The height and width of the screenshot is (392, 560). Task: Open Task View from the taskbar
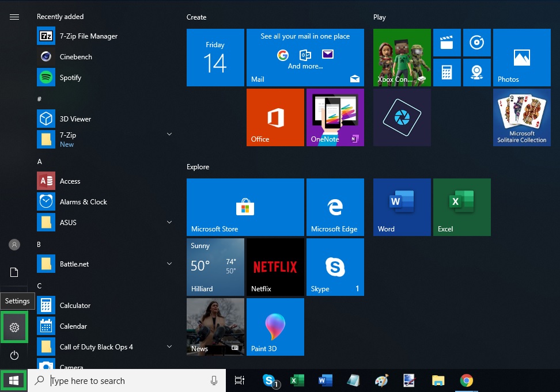[239, 380]
